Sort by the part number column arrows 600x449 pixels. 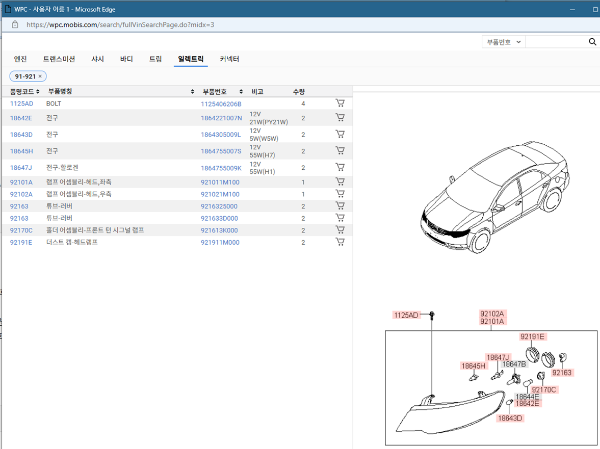pos(241,91)
